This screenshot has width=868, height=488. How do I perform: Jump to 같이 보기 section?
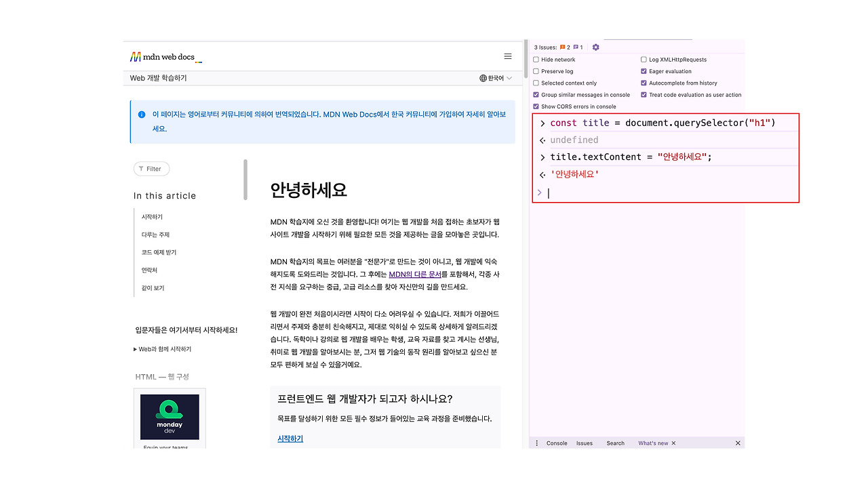(x=153, y=288)
